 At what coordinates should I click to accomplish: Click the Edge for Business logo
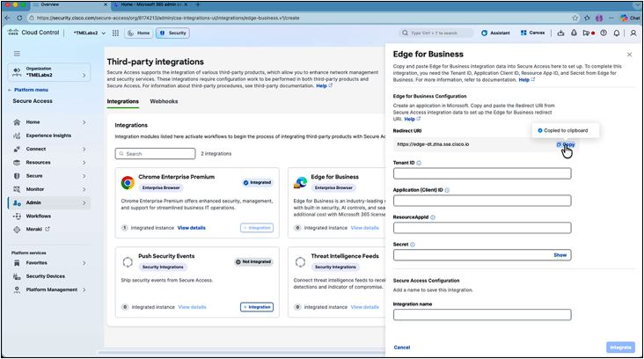pos(300,182)
